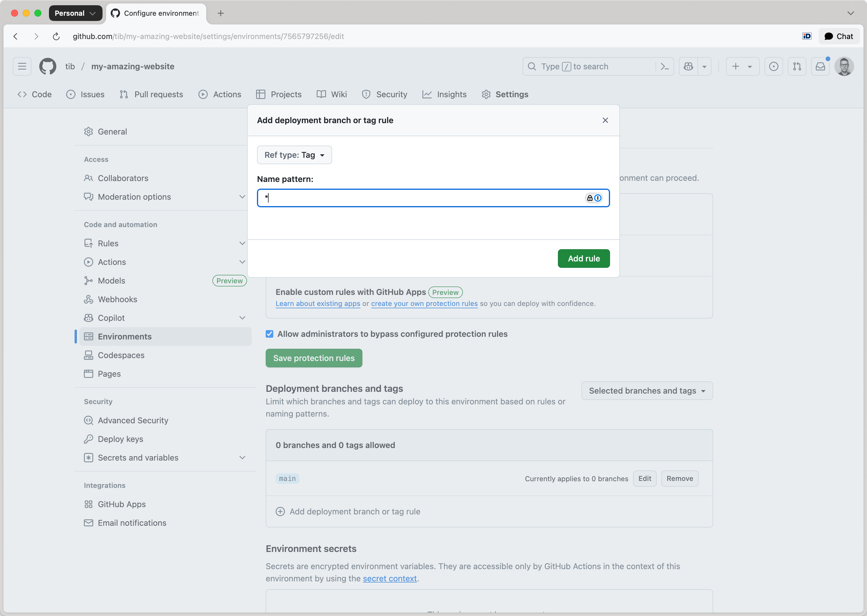Open the command palette terminal icon

click(665, 66)
